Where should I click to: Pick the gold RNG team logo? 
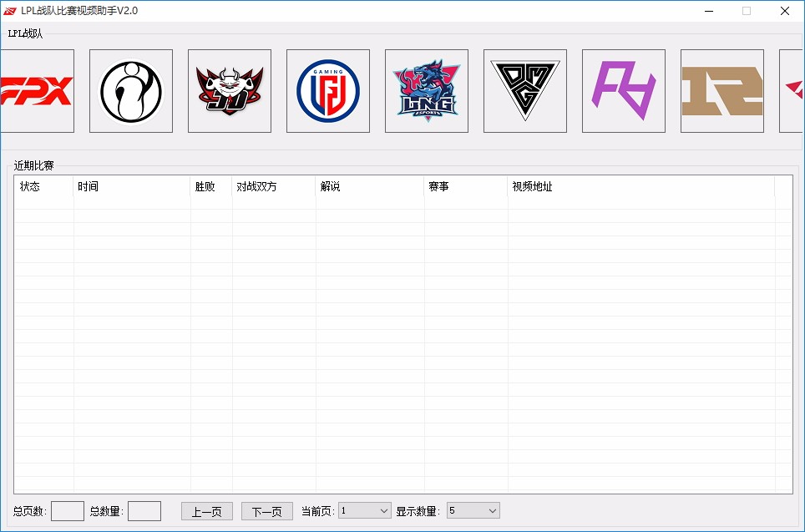pos(722,91)
